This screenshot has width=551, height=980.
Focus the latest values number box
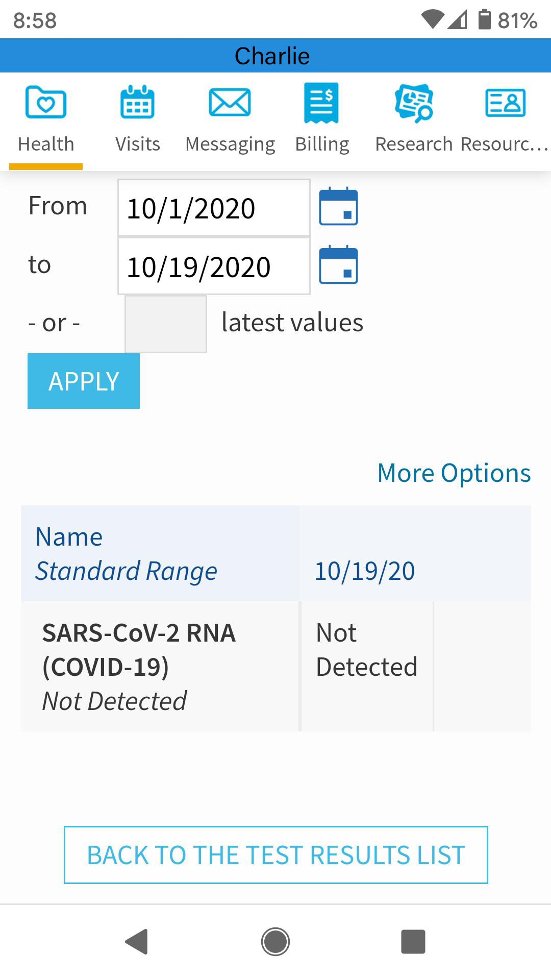(166, 324)
